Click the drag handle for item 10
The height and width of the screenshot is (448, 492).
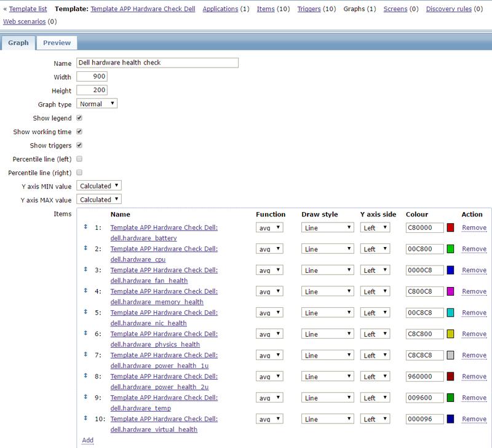[85, 419]
